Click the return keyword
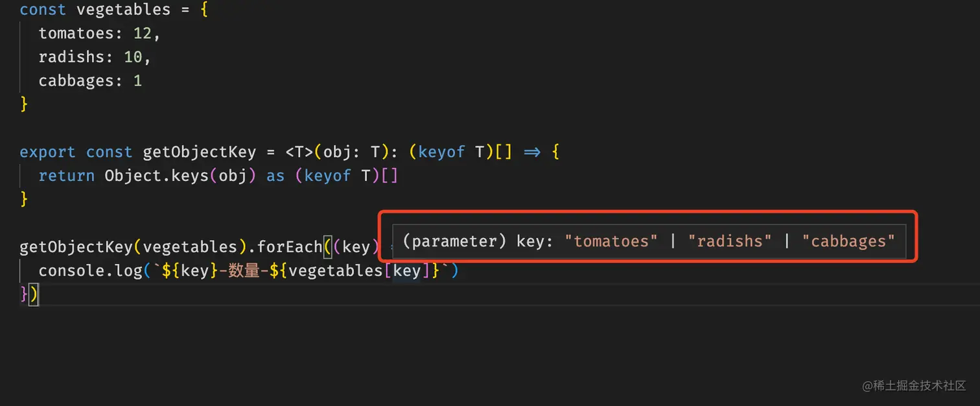The image size is (980, 406). tap(67, 176)
